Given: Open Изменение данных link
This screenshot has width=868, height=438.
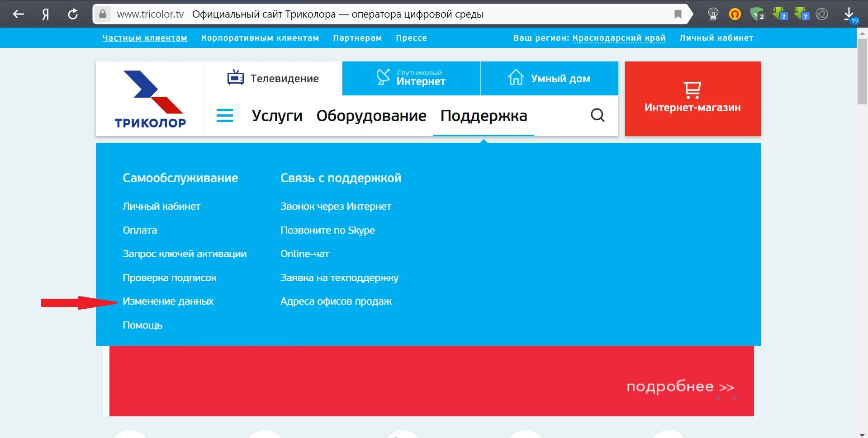Looking at the screenshot, I should 168,301.
